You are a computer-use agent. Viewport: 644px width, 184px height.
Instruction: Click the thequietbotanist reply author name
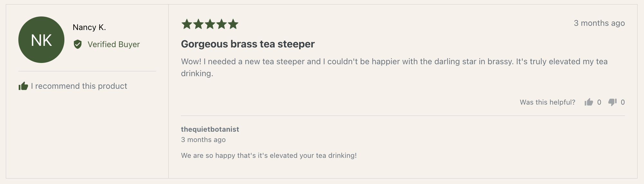click(x=210, y=129)
